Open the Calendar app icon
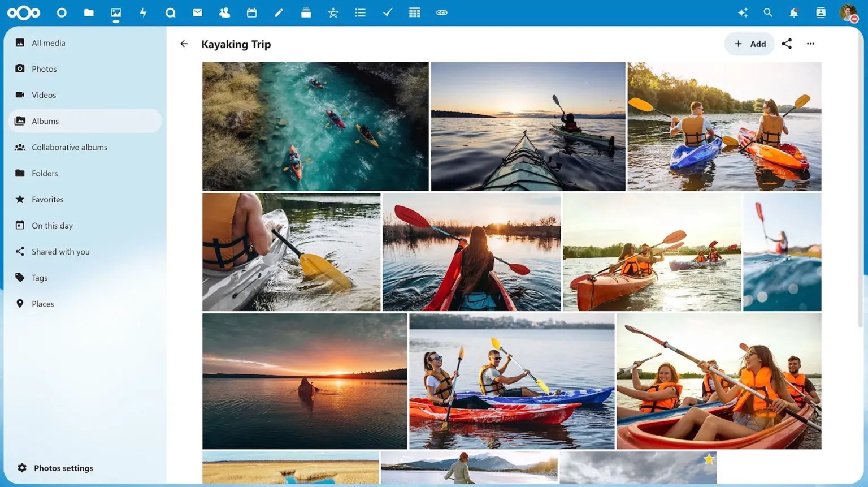The width and height of the screenshot is (868, 487). tap(251, 12)
